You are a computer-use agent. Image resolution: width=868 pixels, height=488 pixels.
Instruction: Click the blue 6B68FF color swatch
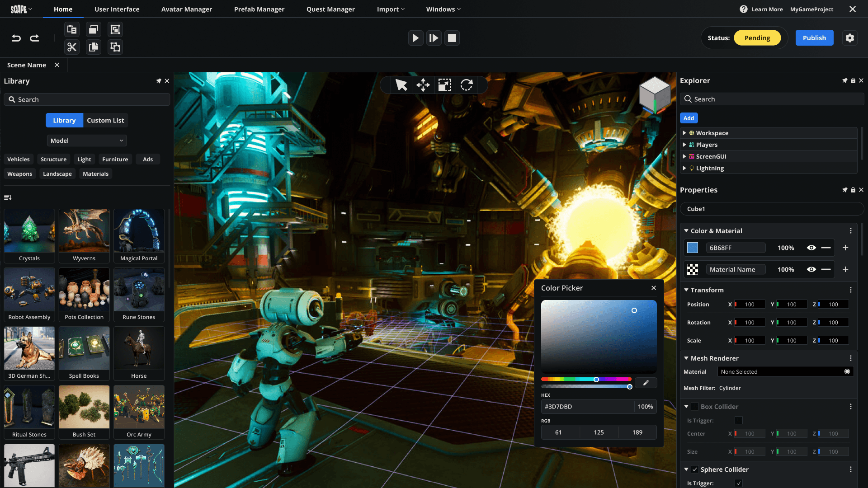pos(693,248)
